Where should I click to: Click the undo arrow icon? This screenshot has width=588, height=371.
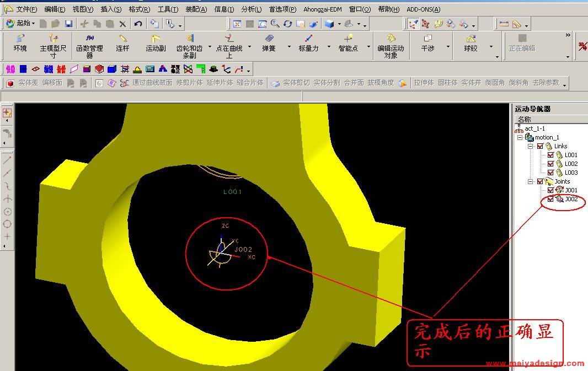[x=138, y=24]
